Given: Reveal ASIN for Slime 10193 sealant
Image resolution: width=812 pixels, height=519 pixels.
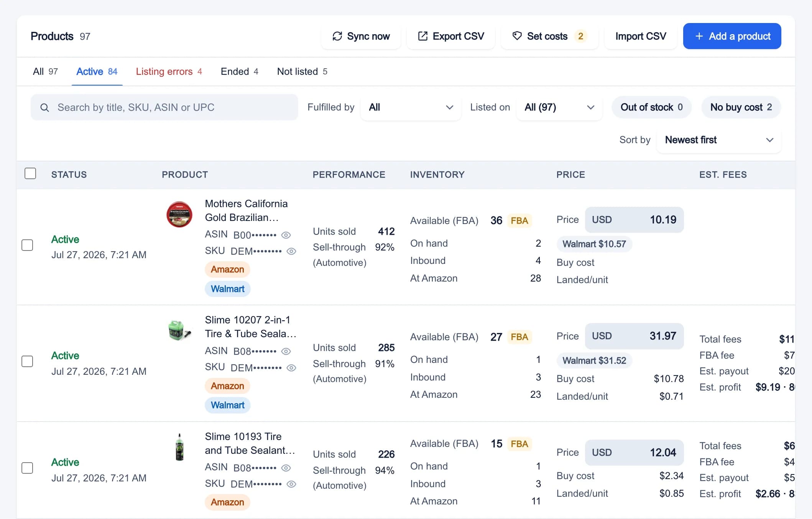Looking at the screenshot, I should click(286, 468).
